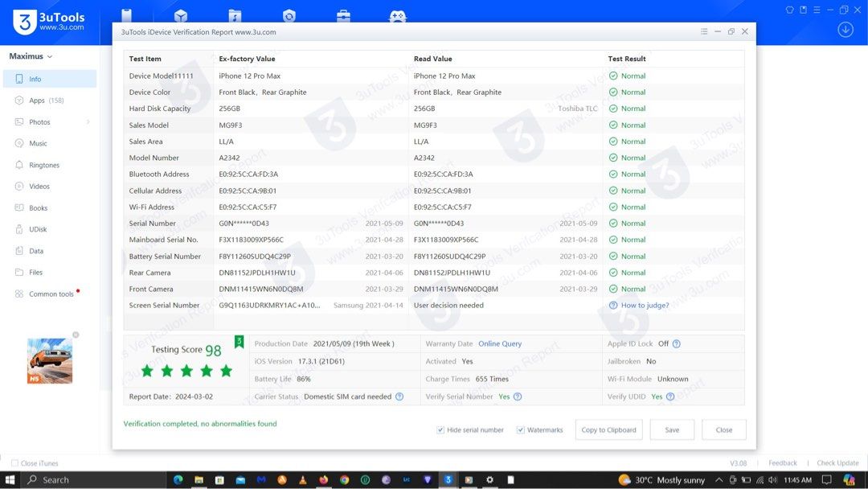The width and height of the screenshot is (868, 489).
Task: Click the Normal check icon in Device Color row
Action: click(613, 92)
